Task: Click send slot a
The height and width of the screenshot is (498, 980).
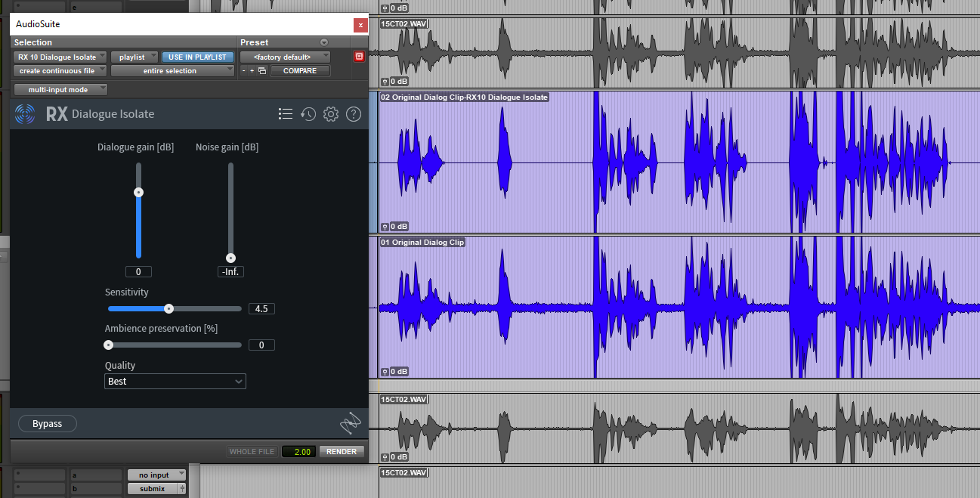Action: (x=96, y=475)
